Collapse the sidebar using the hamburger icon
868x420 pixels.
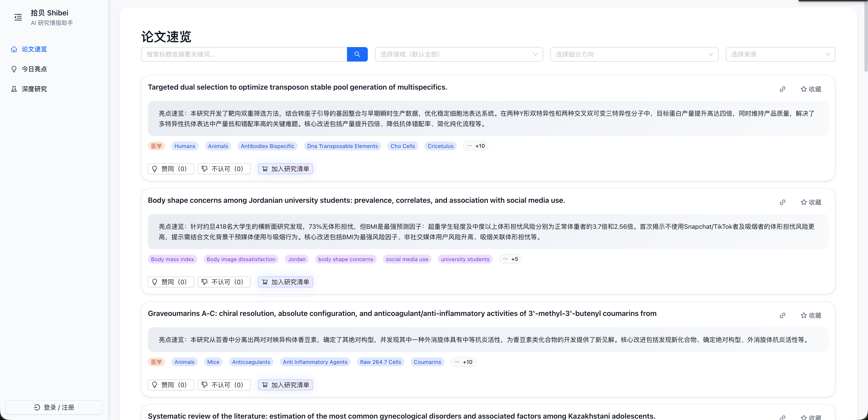[x=18, y=17]
